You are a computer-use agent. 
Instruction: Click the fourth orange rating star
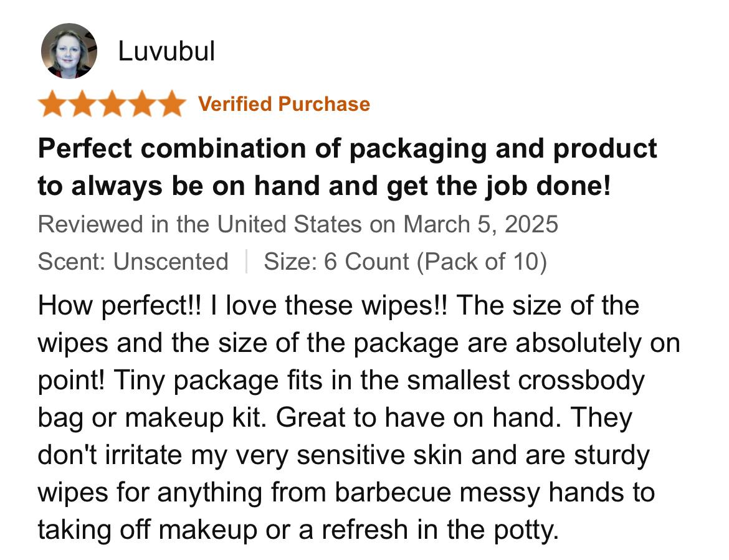pos(142,103)
